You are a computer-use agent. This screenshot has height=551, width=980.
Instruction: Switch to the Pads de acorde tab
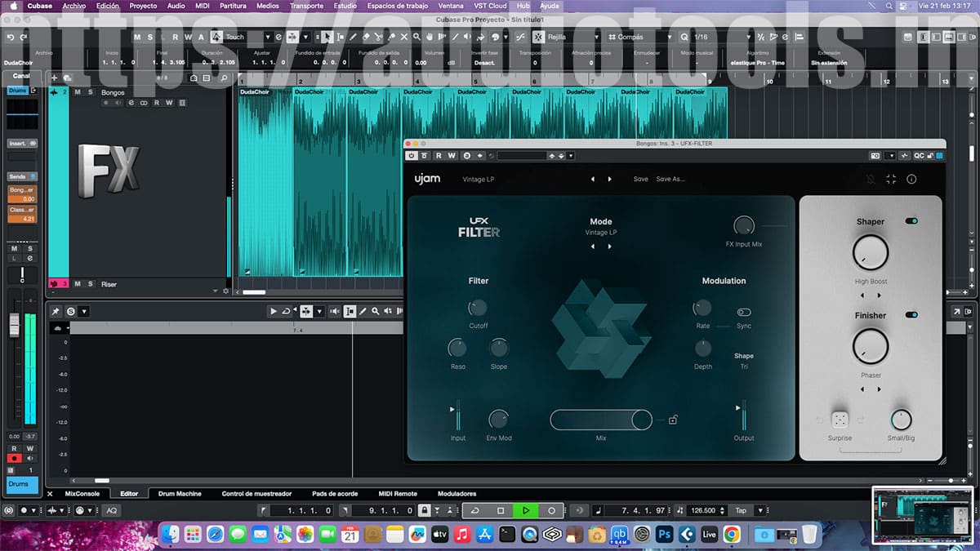tap(333, 494)
